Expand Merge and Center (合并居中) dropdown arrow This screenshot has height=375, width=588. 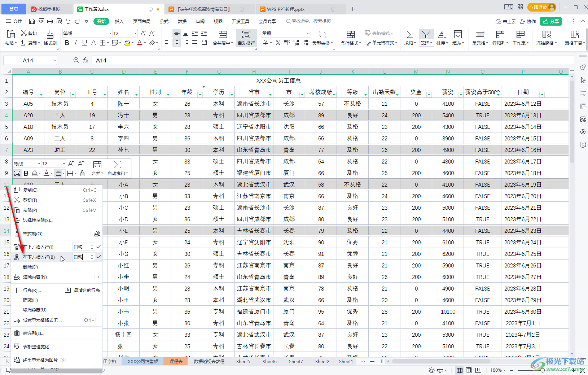(232, 43)
